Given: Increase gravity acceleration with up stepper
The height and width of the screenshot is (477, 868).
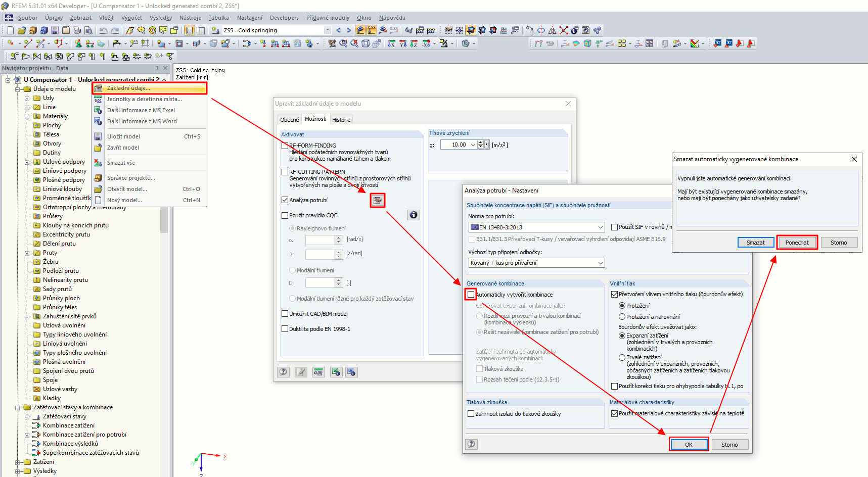Looking at the screenshot, I should [x=480, y=142].
